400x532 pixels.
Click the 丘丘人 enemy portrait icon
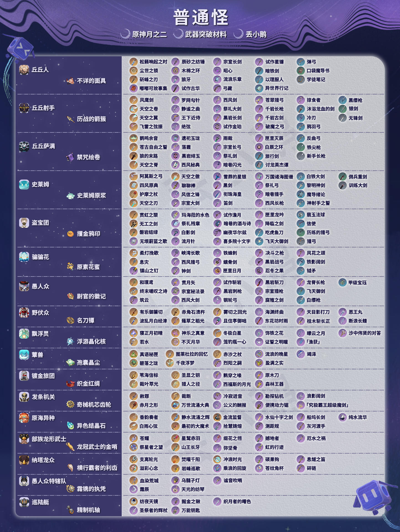tap(24, 70)
